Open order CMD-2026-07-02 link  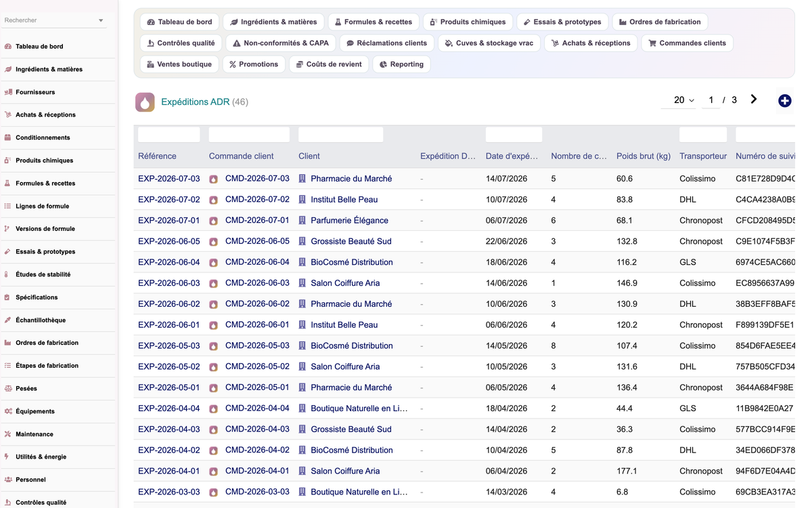[257, 200]
